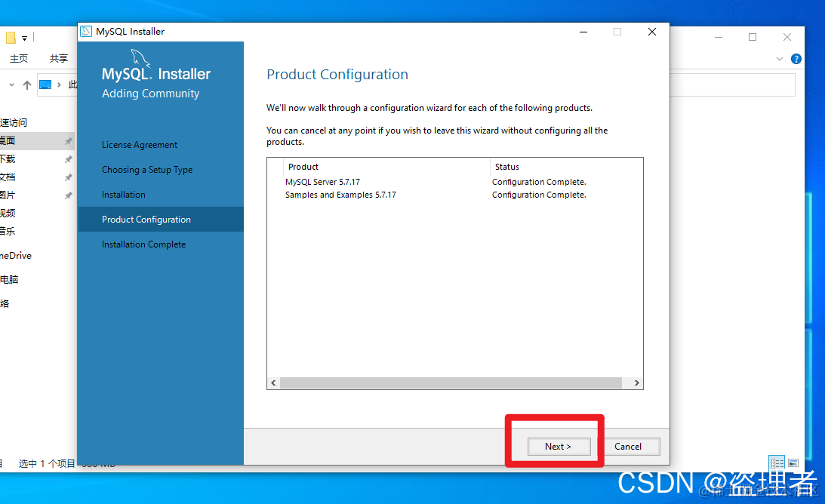Maximize the File Explorer window
Image resolution: width=825 pixels, height=504 pixels.
753,37
